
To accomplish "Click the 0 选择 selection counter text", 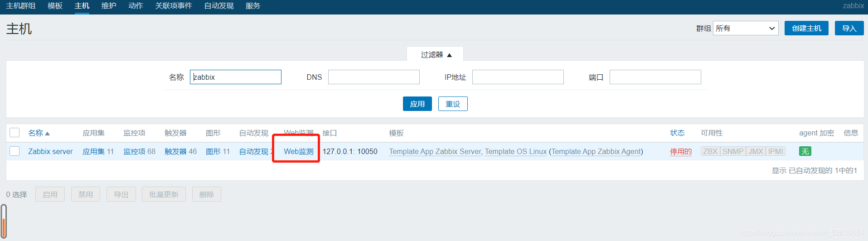I will click(x=16, y=194).
